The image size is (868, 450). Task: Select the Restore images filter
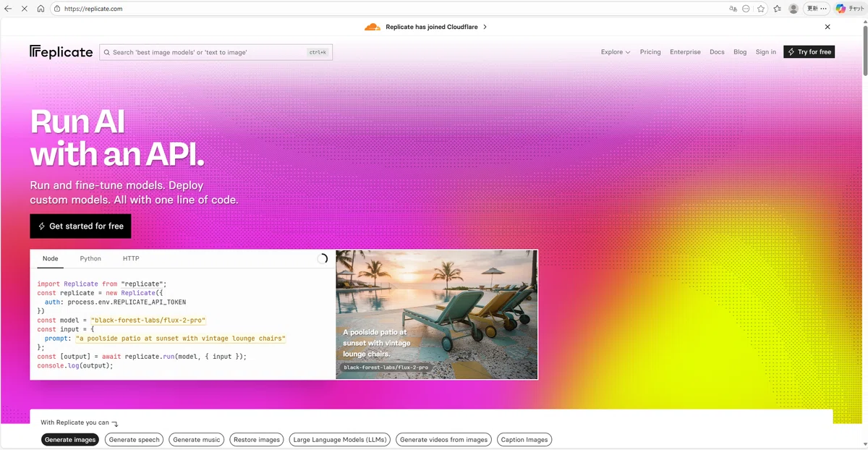tap(257, 440)
